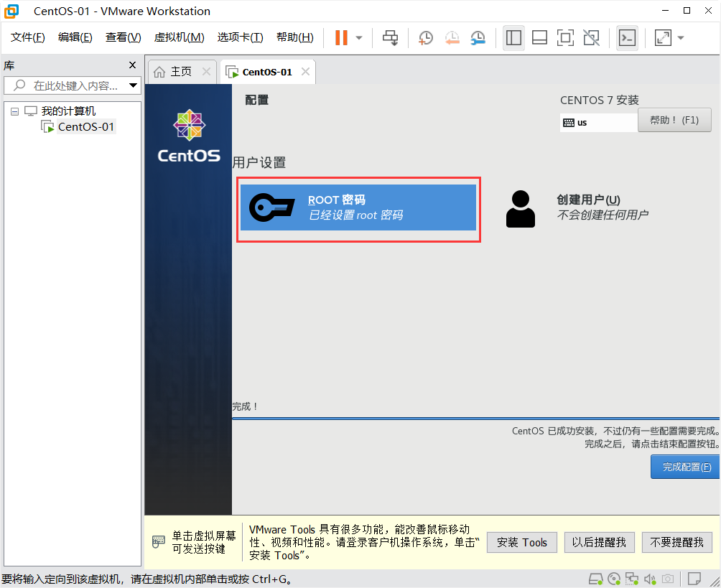The width and height of the screenshot is (721, 588).
Task: Suspend the virtual machine guest
Action: [x=341, y=37]
